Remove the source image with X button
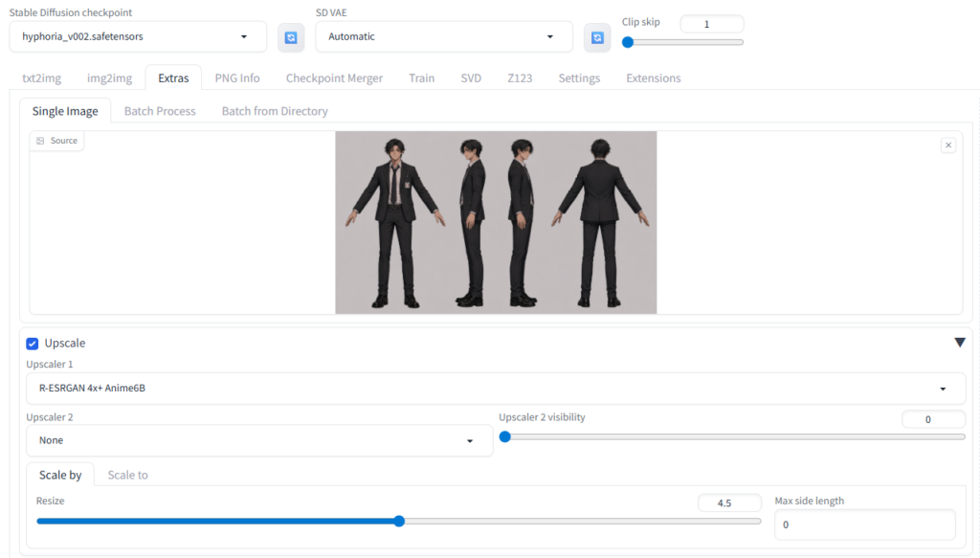 948,145
